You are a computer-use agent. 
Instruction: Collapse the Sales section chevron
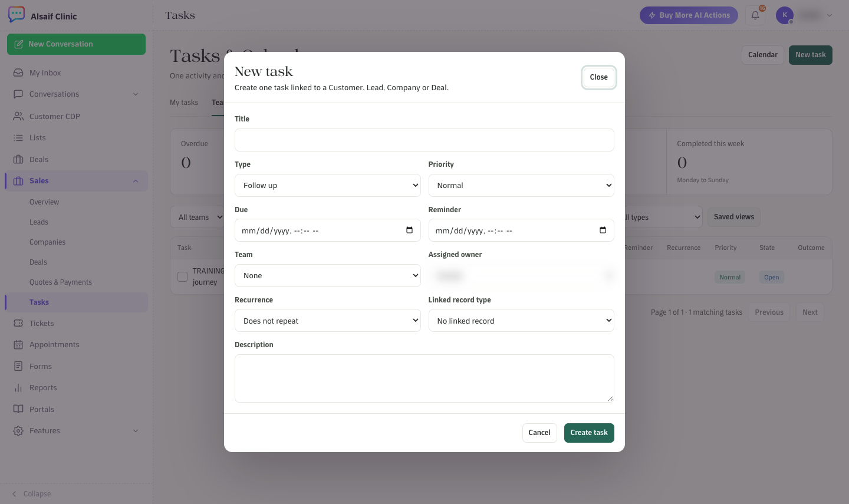[136, 181]
